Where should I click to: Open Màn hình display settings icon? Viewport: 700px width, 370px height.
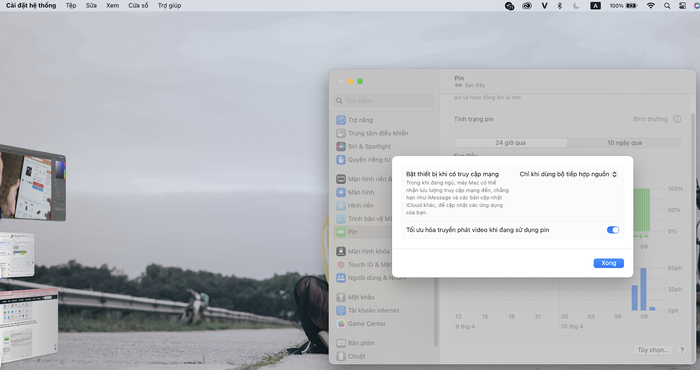pyautogui.click(x=341, y=192)
